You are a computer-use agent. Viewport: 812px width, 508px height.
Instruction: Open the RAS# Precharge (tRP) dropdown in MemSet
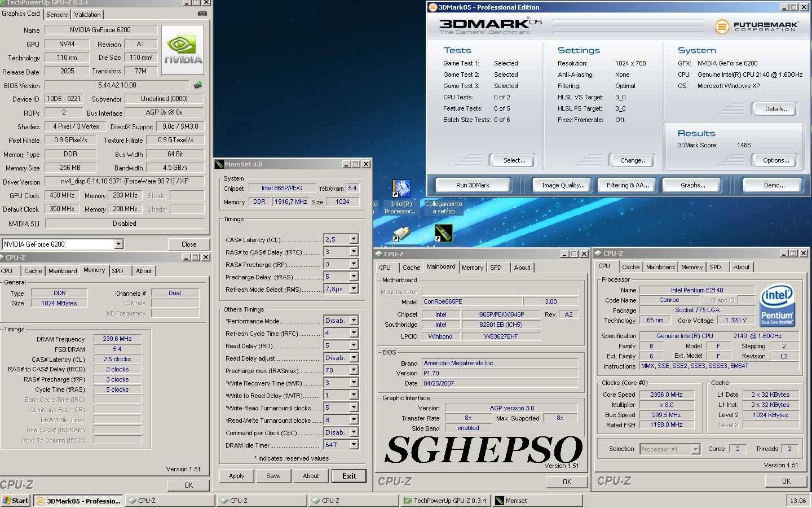(x=354, y=264)
